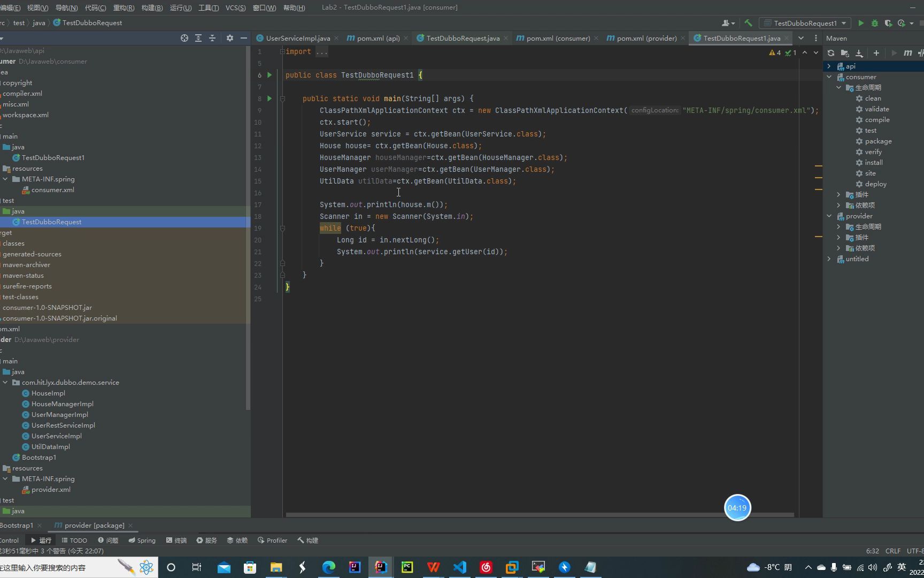Open project panel settings gear

230,38
